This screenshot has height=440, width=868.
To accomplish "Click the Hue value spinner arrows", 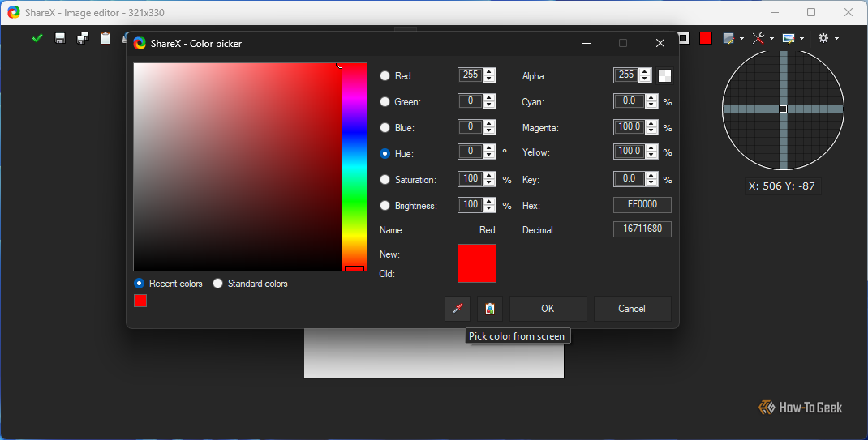I will [x=489, y=152].
